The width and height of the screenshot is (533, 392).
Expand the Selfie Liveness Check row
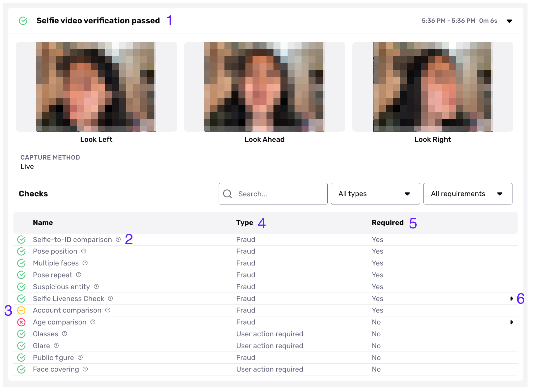pyautogui.click(x=512, y=298)
